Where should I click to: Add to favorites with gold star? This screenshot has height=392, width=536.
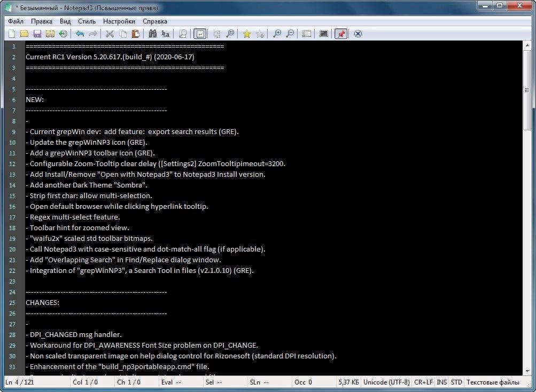coord(247,34)
